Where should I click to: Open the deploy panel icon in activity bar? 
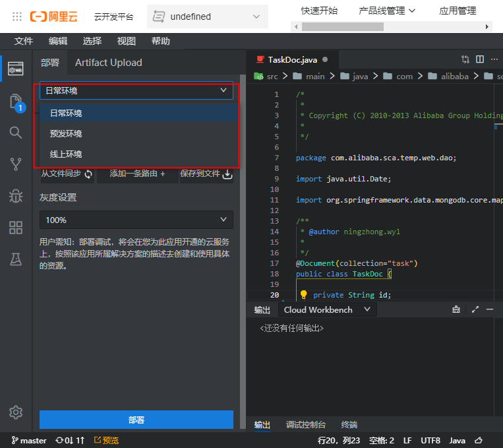click(x=16, y=69)
